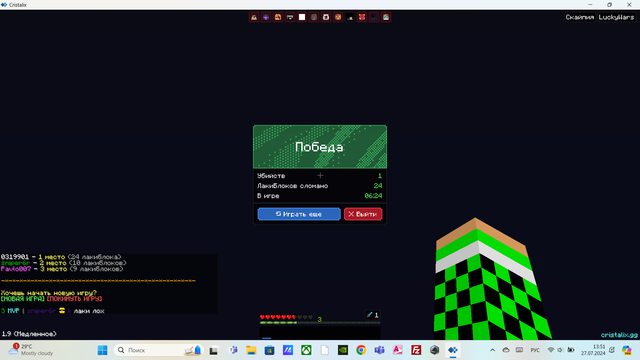This screenshot has height=360, width=640.
Task: Click the red 'Выйти' exit button
Action: pos(363,214)
